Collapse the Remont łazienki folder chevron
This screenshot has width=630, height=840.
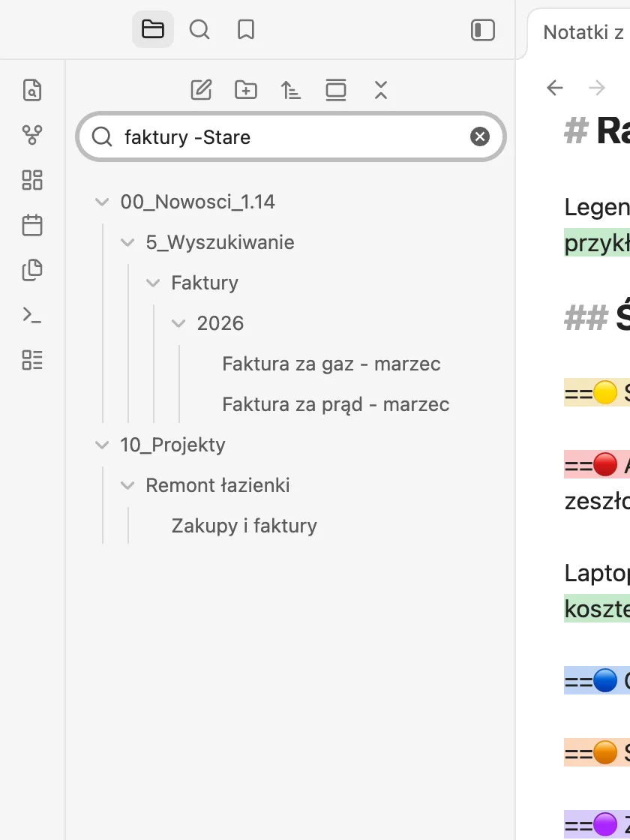tap(127, 485)
